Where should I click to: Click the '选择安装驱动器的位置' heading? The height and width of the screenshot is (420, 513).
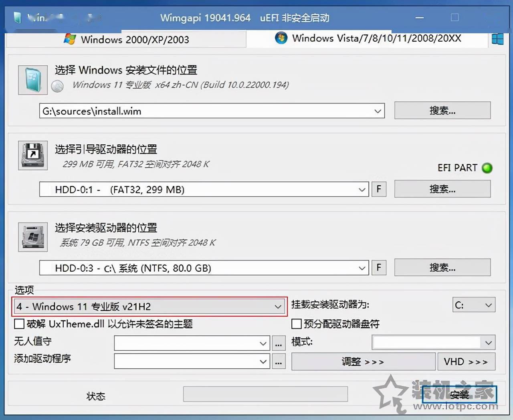[x=106, y=228]
